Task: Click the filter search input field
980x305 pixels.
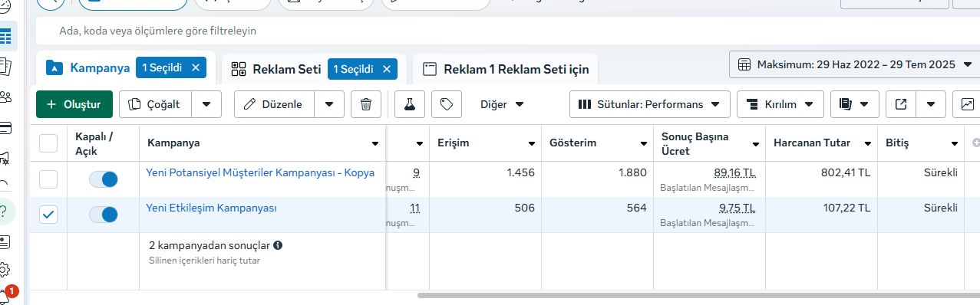Action: 506,31
